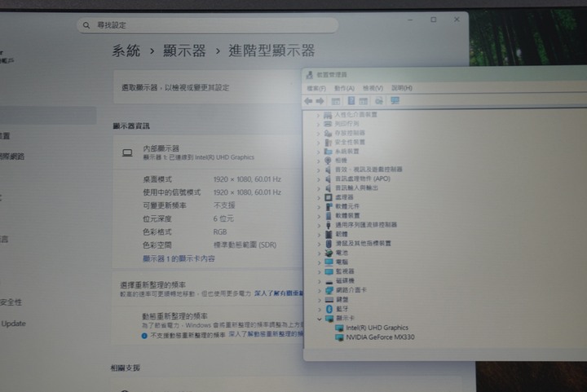Open the 動作(A) menu
This screenshot has height=392, width=587.
344,88
